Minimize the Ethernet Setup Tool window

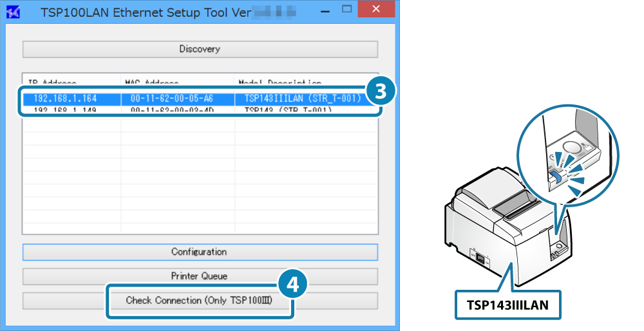pos(325,12)
